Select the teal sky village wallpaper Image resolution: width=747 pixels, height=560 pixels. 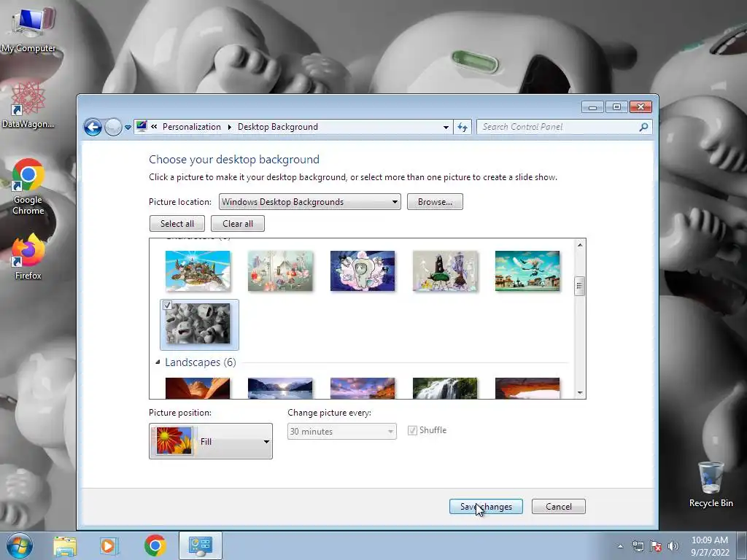[527, 271]
